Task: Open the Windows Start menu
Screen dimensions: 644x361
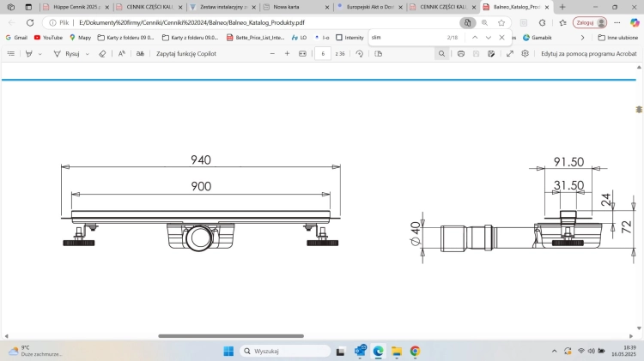Action: 228,352
